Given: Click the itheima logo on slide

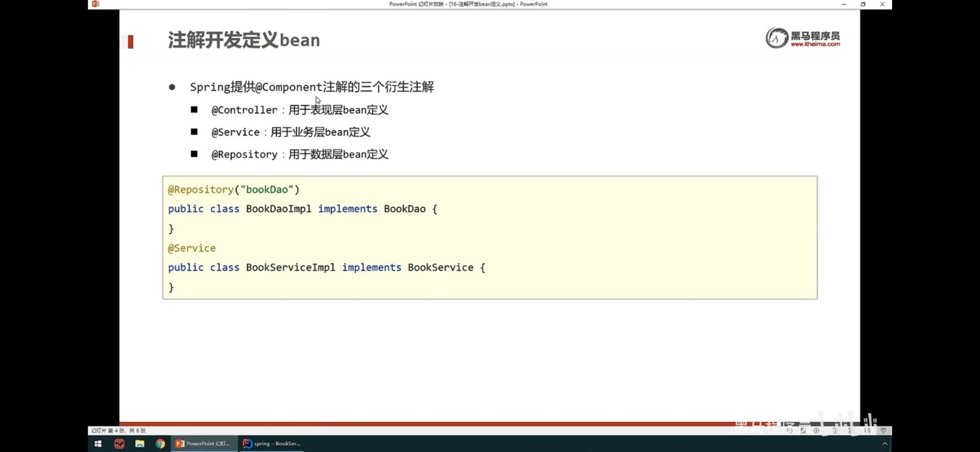Looking at the screenshot, I should click(x=802, y=38).
